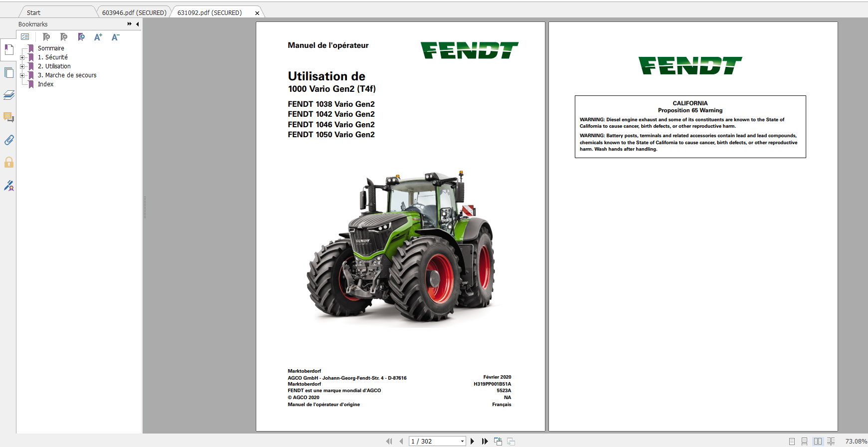
Task: Click the 'Utilisation de' title text
Action: [x=327, y=76]
